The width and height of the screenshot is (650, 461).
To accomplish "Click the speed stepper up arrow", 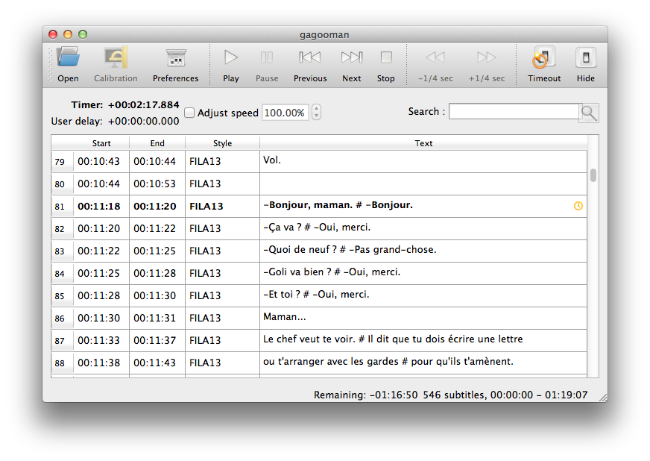I will click(x=316, y=108).
